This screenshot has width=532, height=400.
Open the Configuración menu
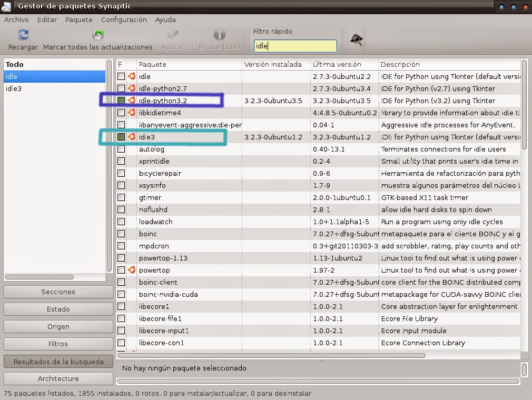123,19
